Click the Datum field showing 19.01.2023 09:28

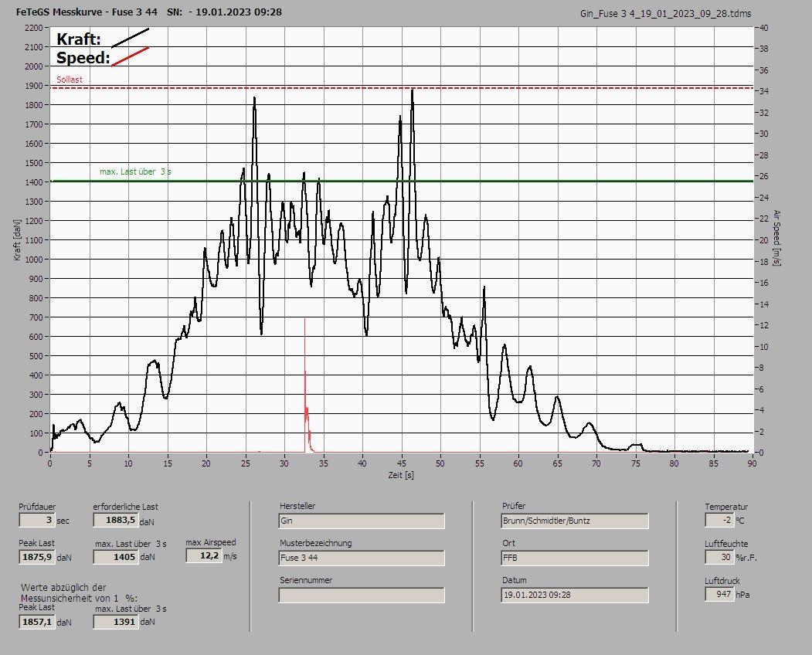575,596
